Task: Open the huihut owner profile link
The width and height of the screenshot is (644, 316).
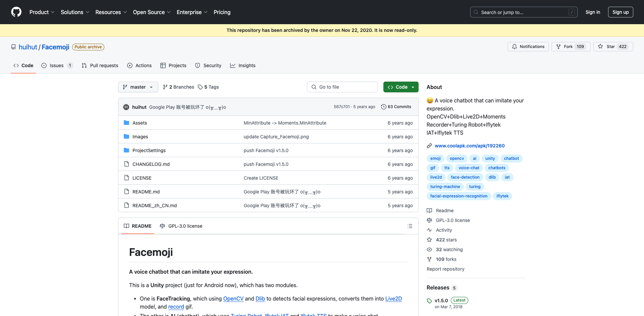Action: [28, 47]
